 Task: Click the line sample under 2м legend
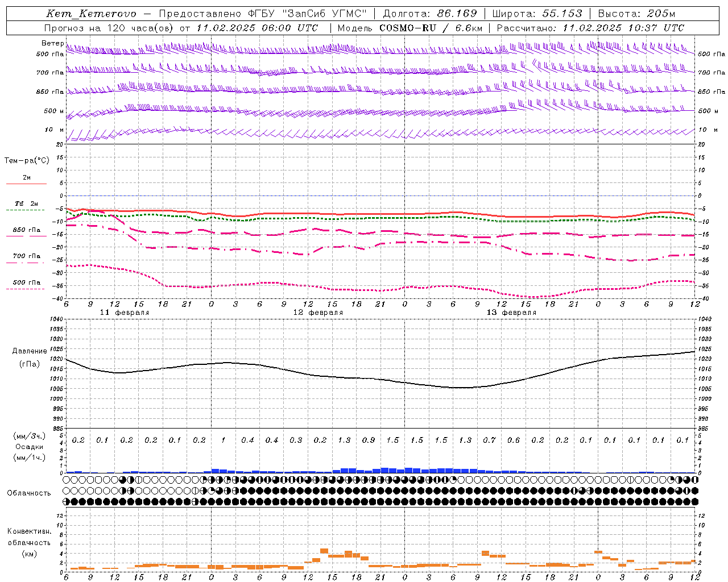pos(26,184)
